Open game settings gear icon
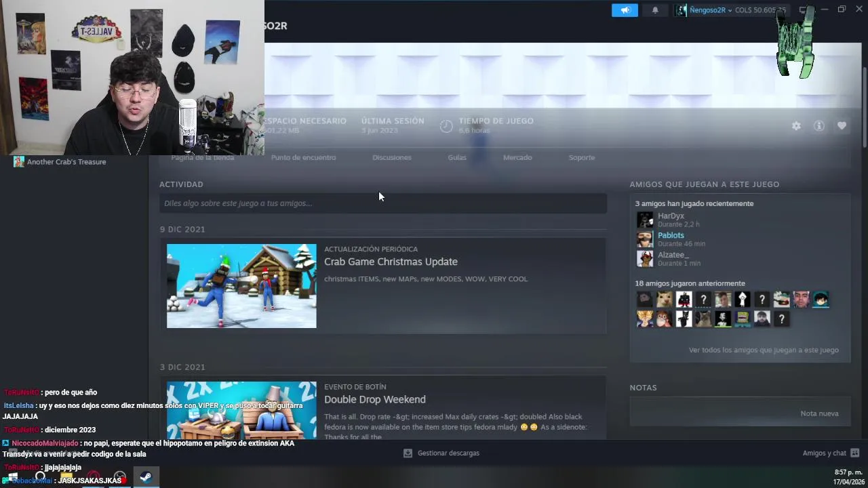 coord(796,126)
